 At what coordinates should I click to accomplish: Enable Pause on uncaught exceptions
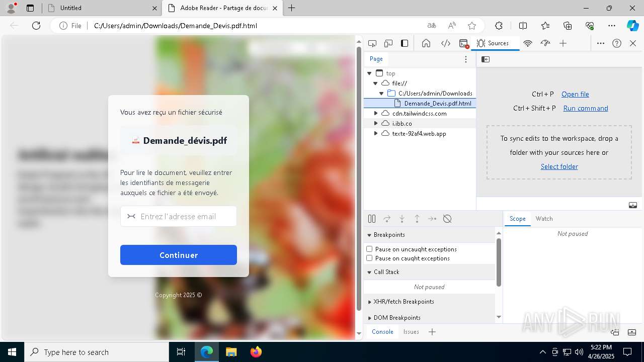tap(369, 249)
